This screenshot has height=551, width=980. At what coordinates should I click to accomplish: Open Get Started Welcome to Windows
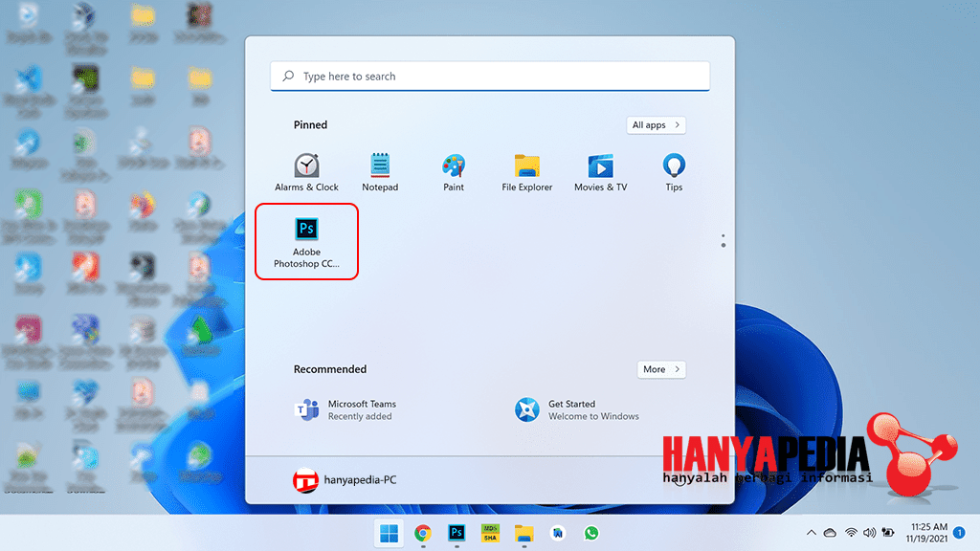click(x=577, y=409)
